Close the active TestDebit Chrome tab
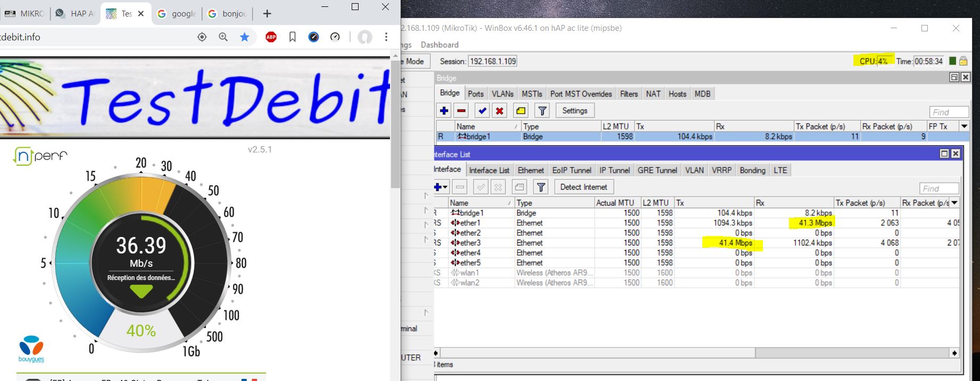Viewport: 980px width, 381px height. click(141, 14)
